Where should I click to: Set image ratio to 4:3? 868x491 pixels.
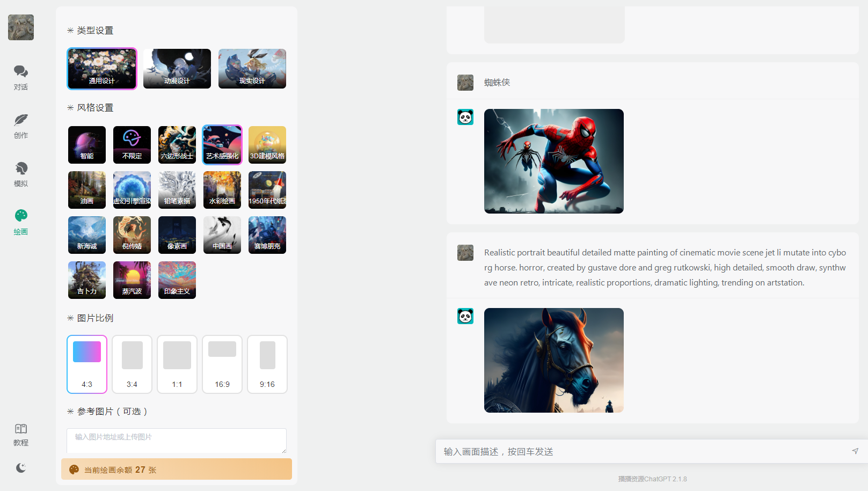87,364
